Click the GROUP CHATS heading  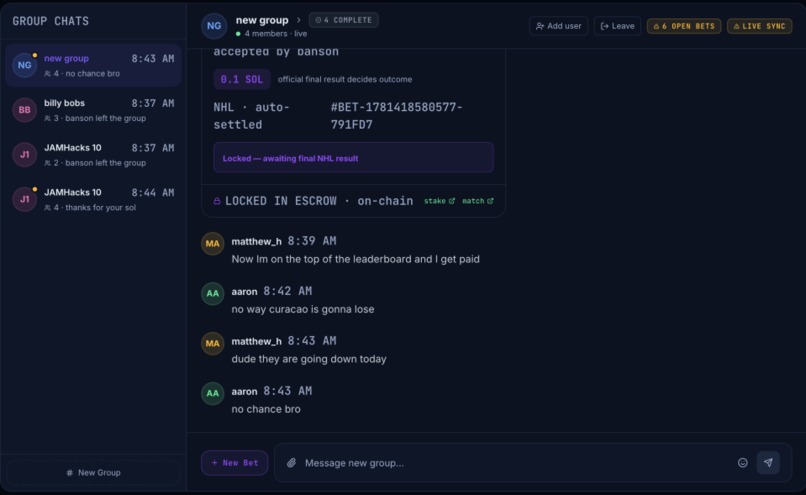pyautogui.click(x=50, y=21)
